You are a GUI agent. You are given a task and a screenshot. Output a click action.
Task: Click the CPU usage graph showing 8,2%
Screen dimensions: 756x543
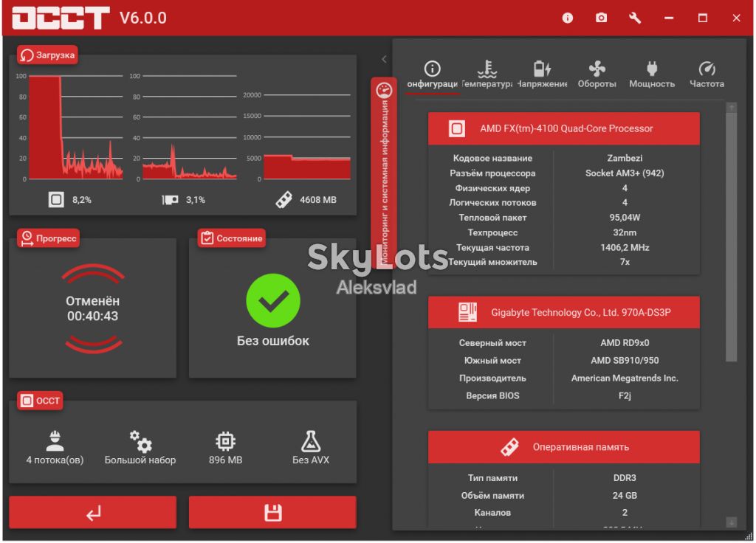(x=76, y=127)
